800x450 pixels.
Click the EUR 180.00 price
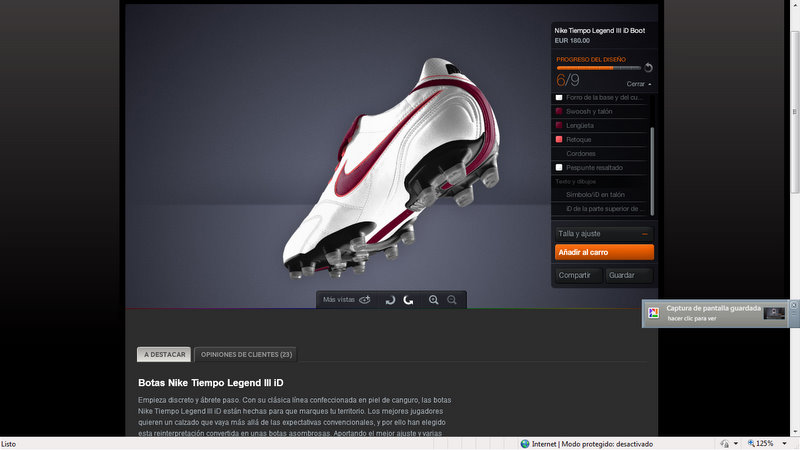click(572, 41)
